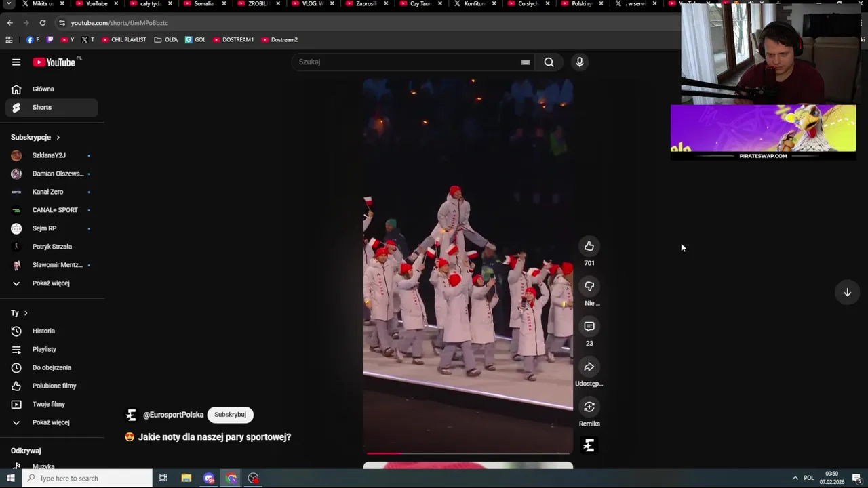
Task: Open File Explorer from the taskbar
Action: coord(186,478)
